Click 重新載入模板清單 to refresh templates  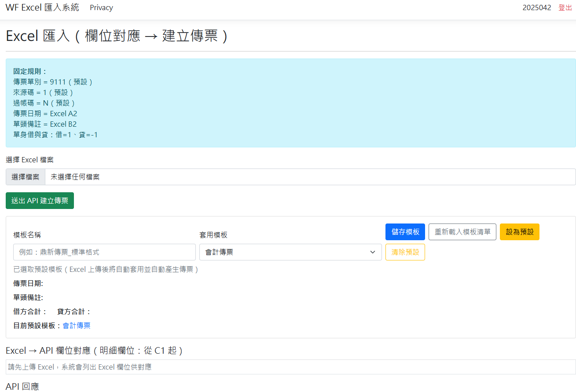pyautogui.click(x=462, y=232)
